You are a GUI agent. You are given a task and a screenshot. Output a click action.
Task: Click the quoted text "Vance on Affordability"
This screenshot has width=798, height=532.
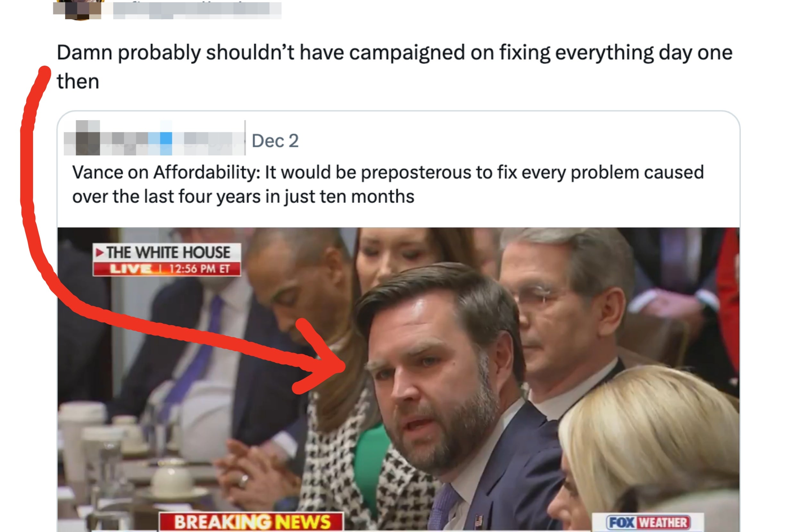[x=166, y=172]
